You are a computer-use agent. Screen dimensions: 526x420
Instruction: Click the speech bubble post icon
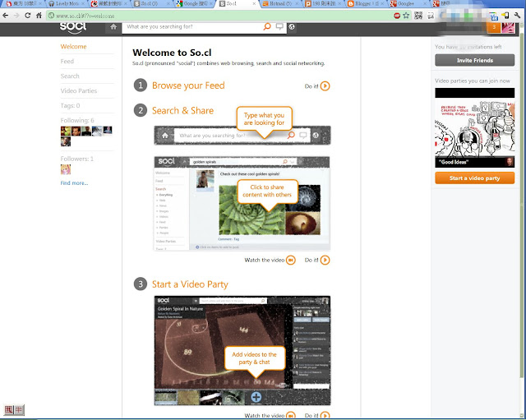(279, 26)
